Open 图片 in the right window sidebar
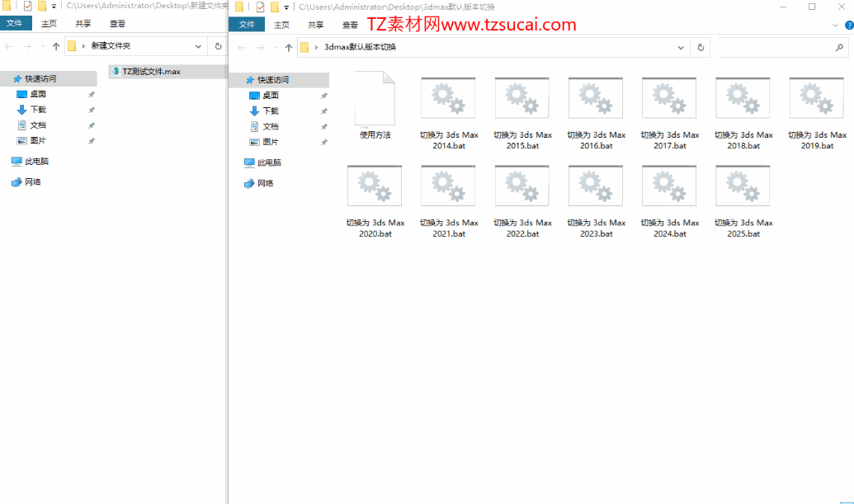The image size is (854, 504). tap(270, 142)
